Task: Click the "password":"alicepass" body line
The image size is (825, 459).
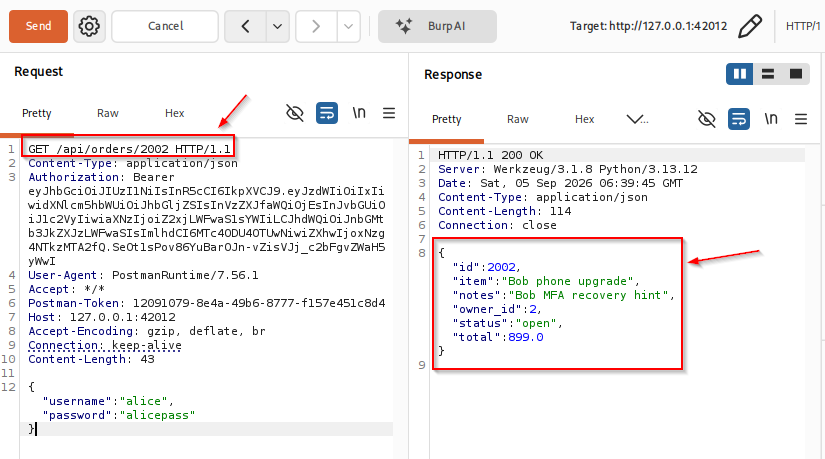Action: 118,415
